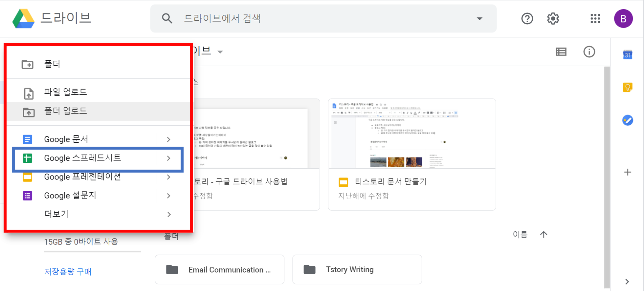Image resolution: width=644 pixels, height=291 pixels.
Task: Open the help question mark icon
Action: tap(527, 18)
